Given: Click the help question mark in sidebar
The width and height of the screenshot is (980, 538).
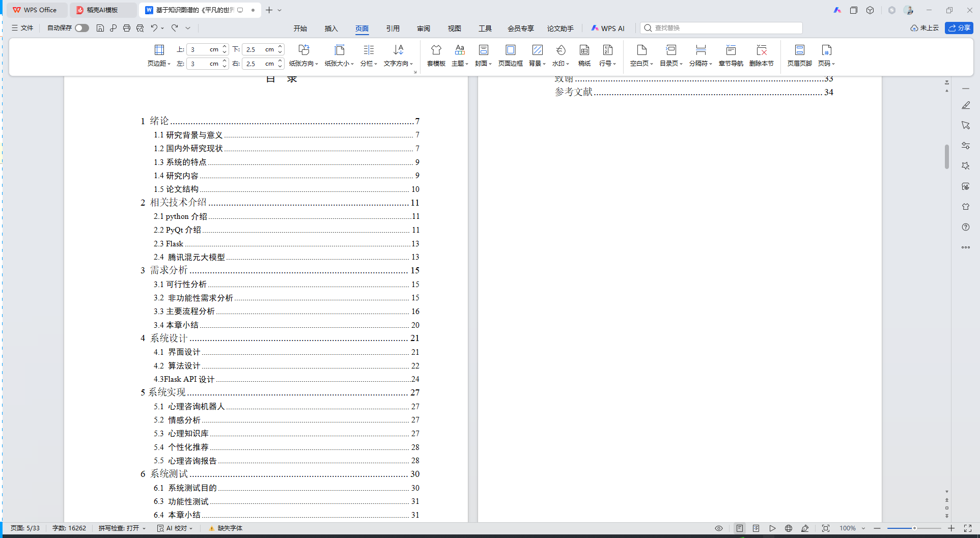Looking at the screenshot, I should click(966, 227).
